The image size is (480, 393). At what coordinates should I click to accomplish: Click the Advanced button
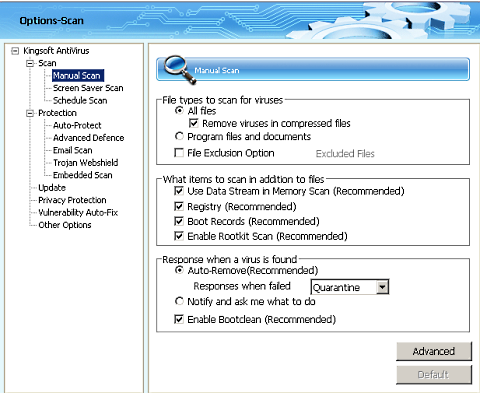click(x=434, y=351)
